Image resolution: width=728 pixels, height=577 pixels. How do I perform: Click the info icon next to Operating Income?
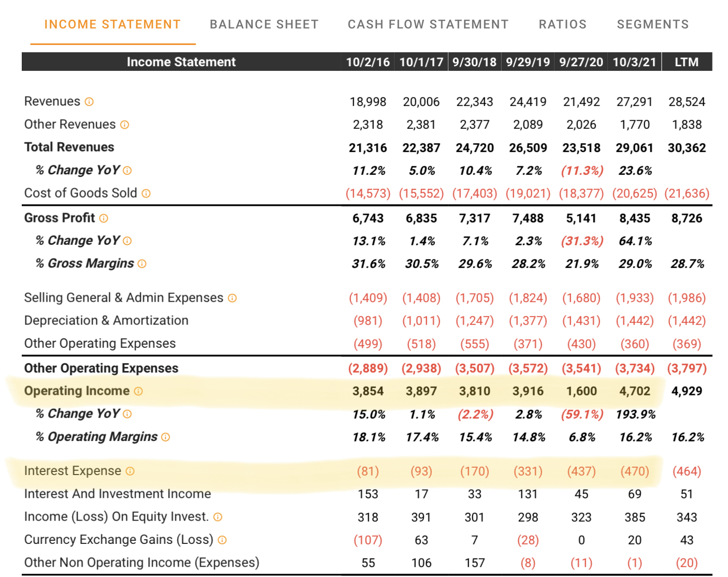tap(138, 391)
